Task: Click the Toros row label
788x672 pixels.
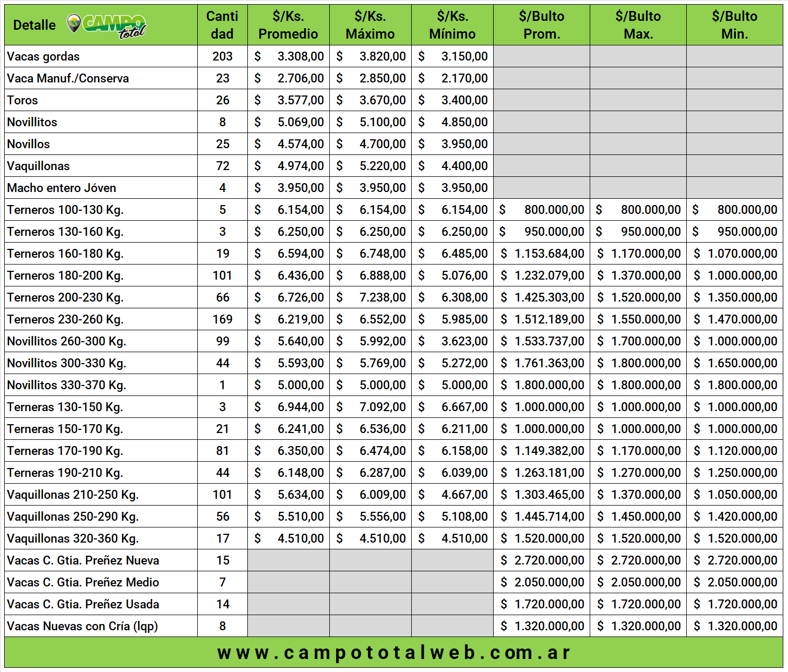Action: click(22, 100)
